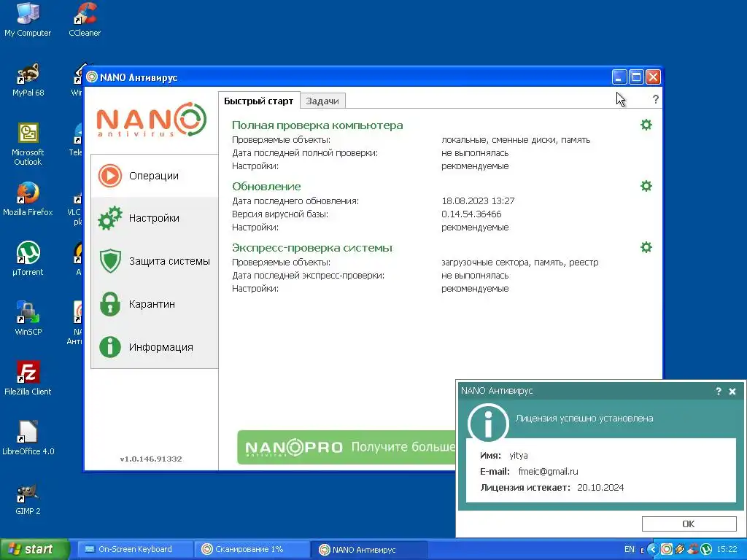Viewport: 747px width, 560px height.
Task: Click the shield icon beside Защита системы
Action: [110, 261]
